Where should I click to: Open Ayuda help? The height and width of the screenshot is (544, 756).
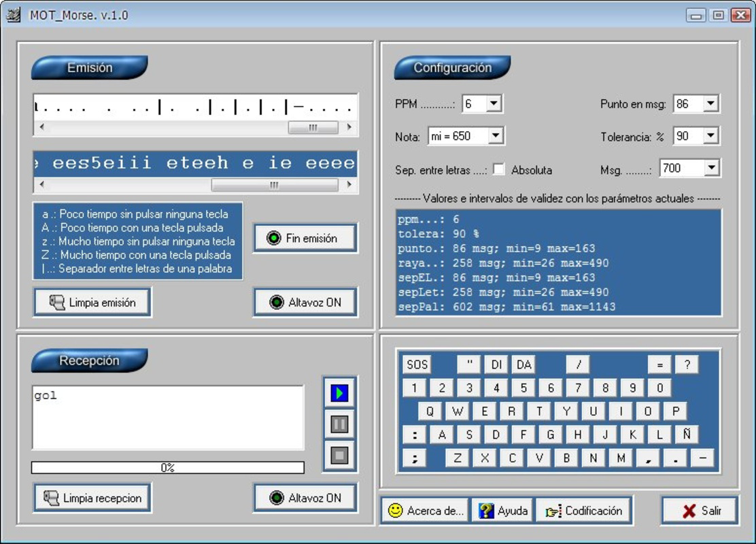pos(503,510)
